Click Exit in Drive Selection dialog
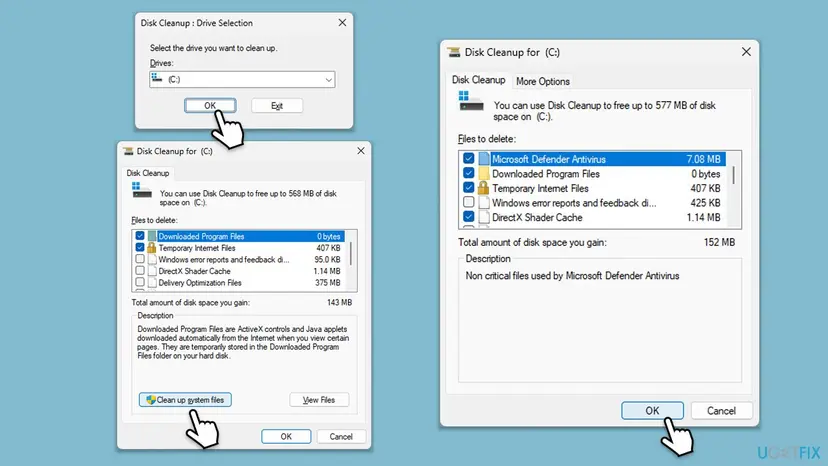 point(277,106)
